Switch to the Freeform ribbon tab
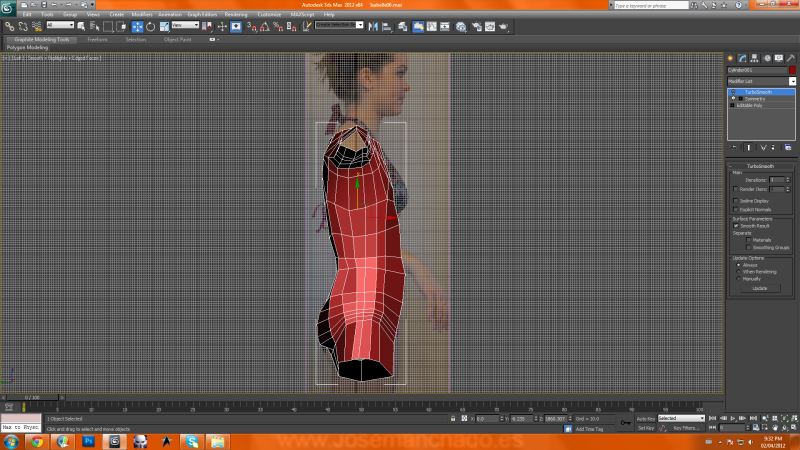The image size is (800, 450). coord(97,39)
